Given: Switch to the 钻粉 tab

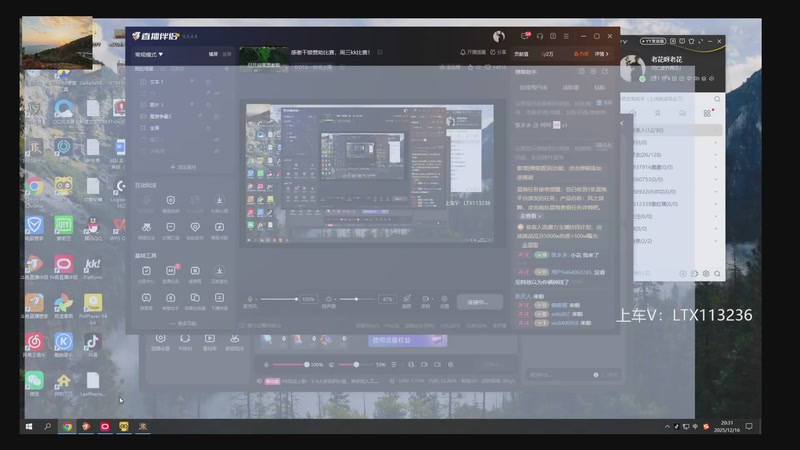Looking at the screenshot, I should tap(599, 88).
